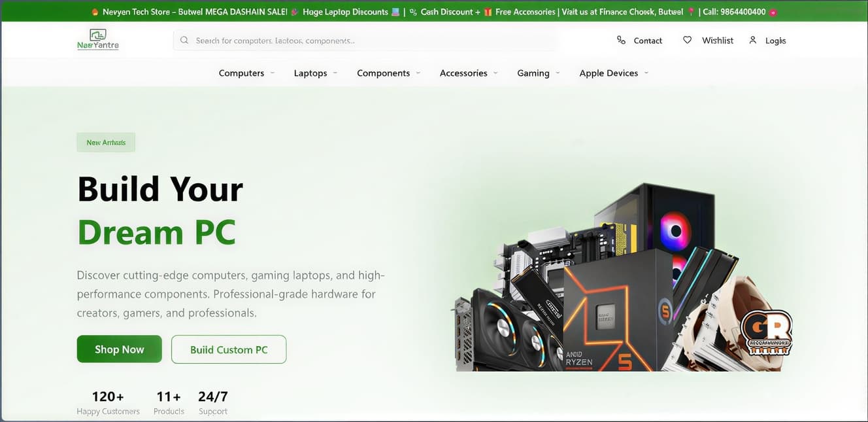Expand the Laptops dropdown chevron
Screen dimensions: 868x422
point(335,73)
